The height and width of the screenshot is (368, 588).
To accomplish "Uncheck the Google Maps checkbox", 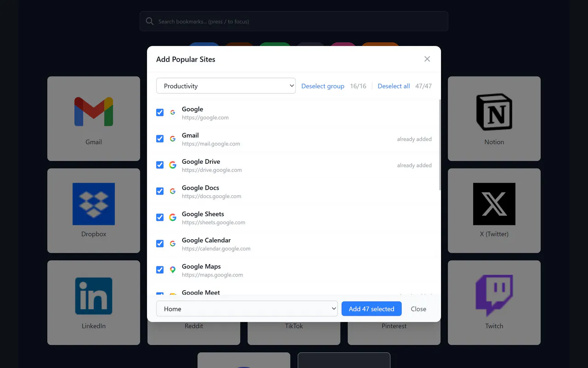I will [160, 270].
